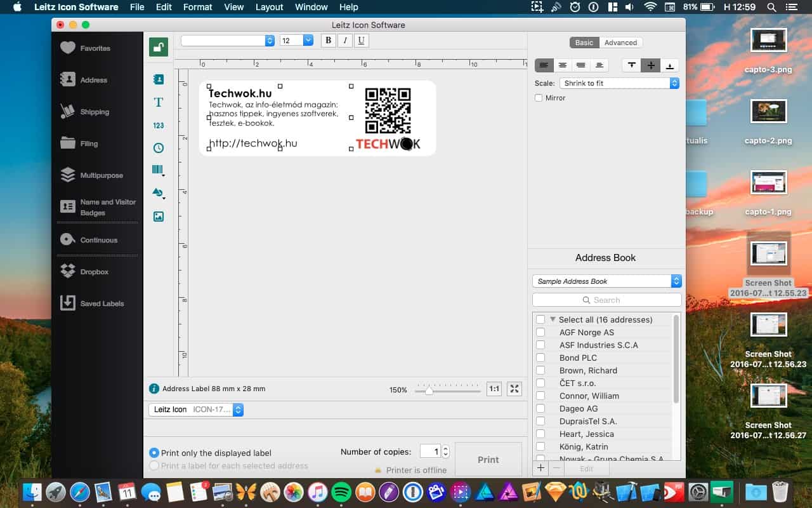
Task: Set zoom to 1:1
Action: [494, 389]
